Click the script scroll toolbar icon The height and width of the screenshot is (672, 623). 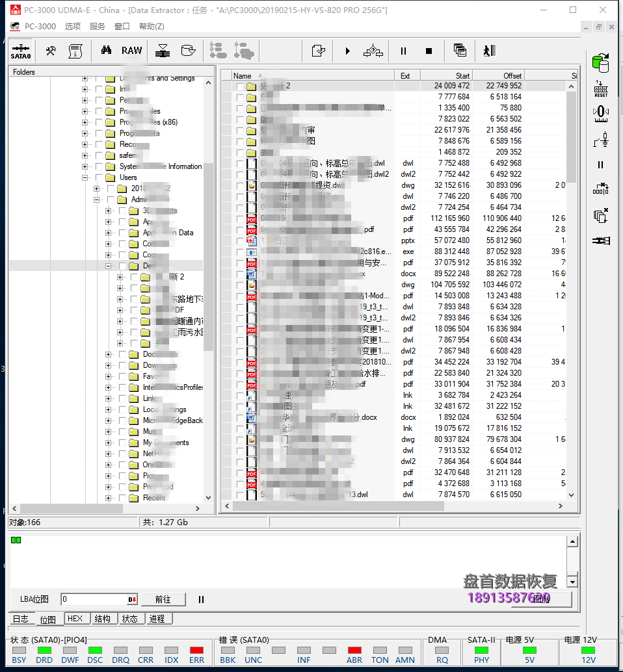[75, 51]
